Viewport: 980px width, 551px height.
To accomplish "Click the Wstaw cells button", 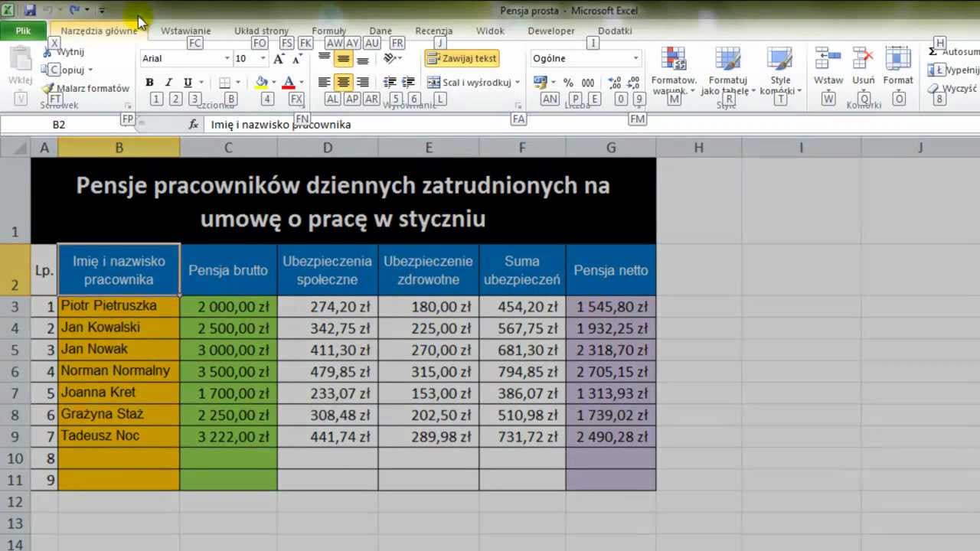I will coord(828,67).
